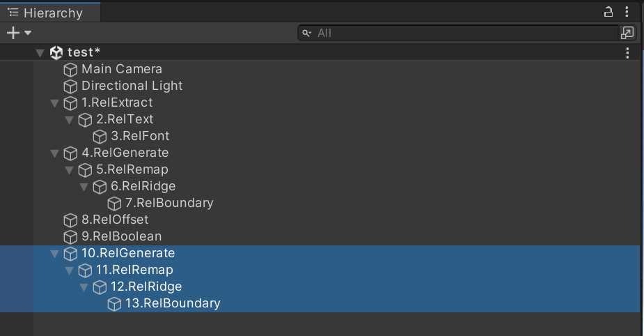Select the 2.RelText object

point(125,119)
